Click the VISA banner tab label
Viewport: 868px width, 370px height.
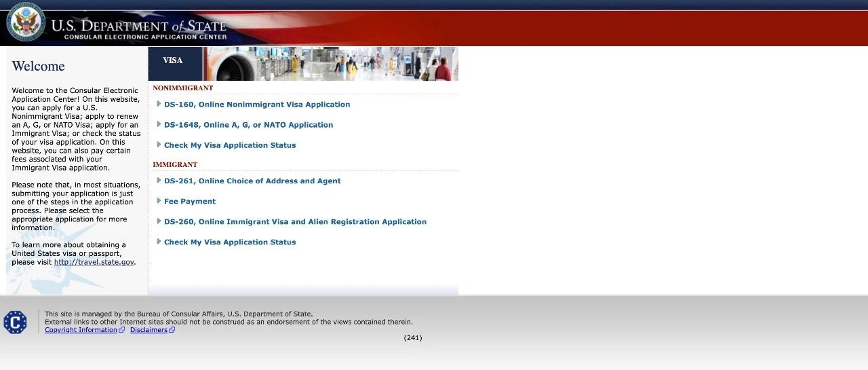coord(173,60)
